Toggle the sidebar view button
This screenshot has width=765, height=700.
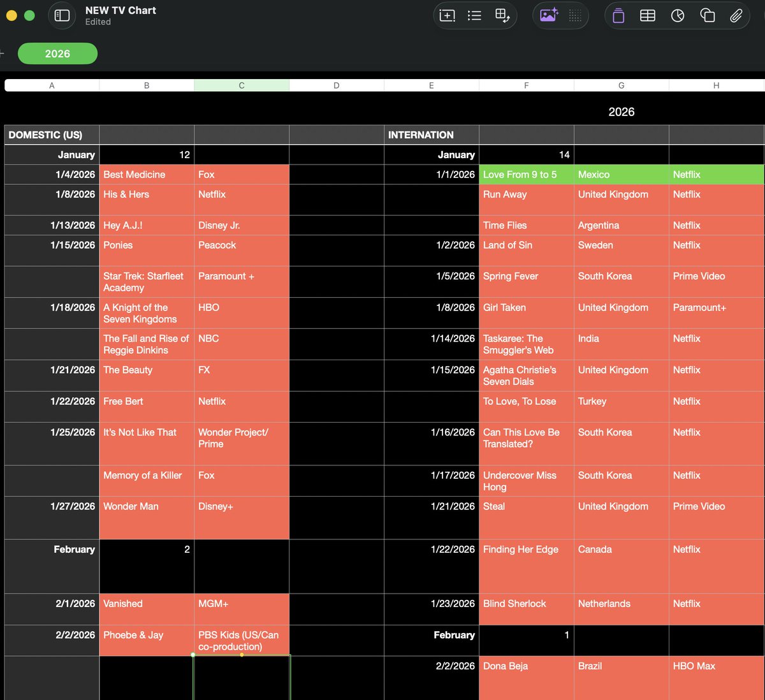(x=62, y=15)
